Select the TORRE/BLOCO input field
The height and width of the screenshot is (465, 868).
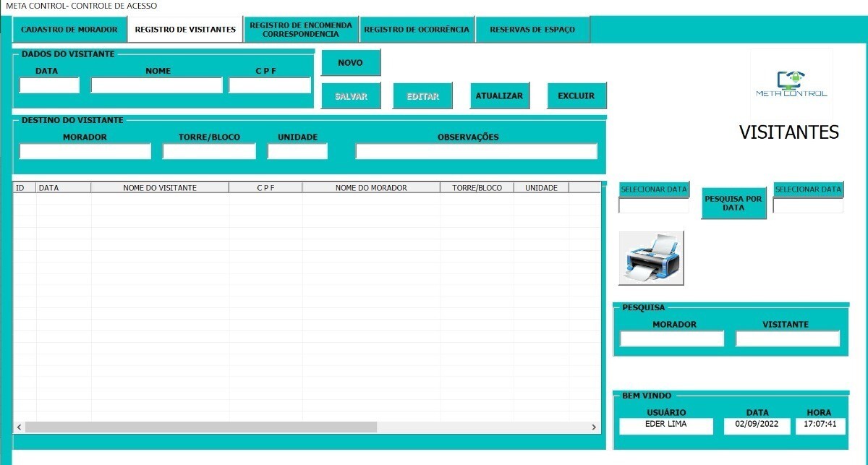(209, 151)
